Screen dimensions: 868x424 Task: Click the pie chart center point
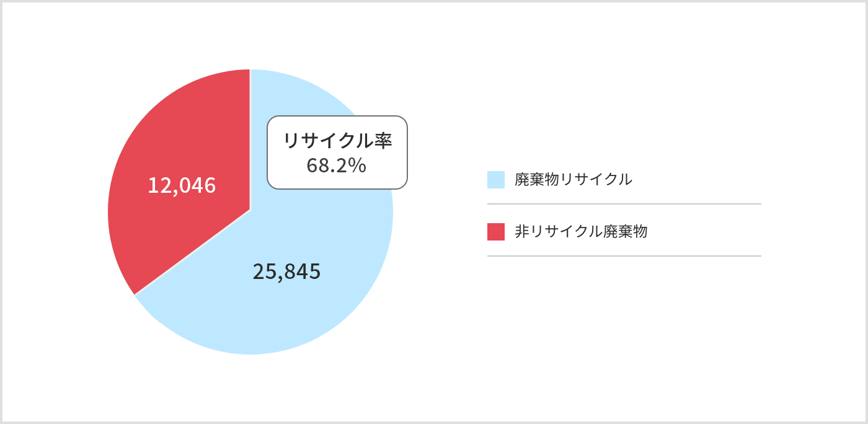(250, 210)
